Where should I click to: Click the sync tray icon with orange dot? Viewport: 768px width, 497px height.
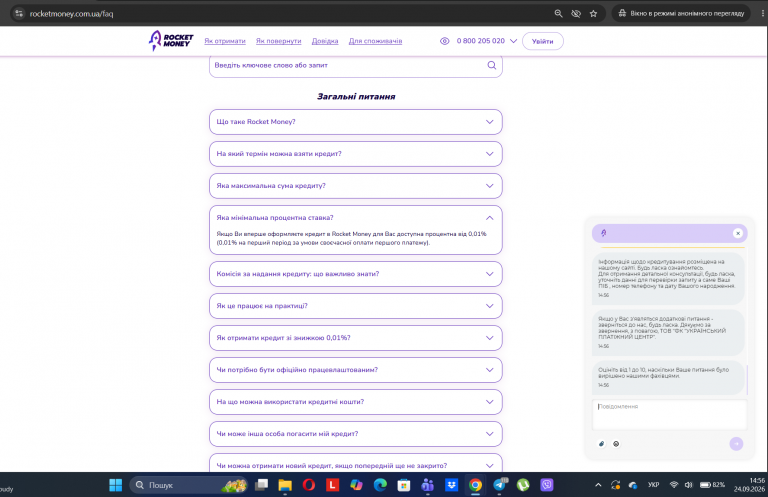(616, 485)
